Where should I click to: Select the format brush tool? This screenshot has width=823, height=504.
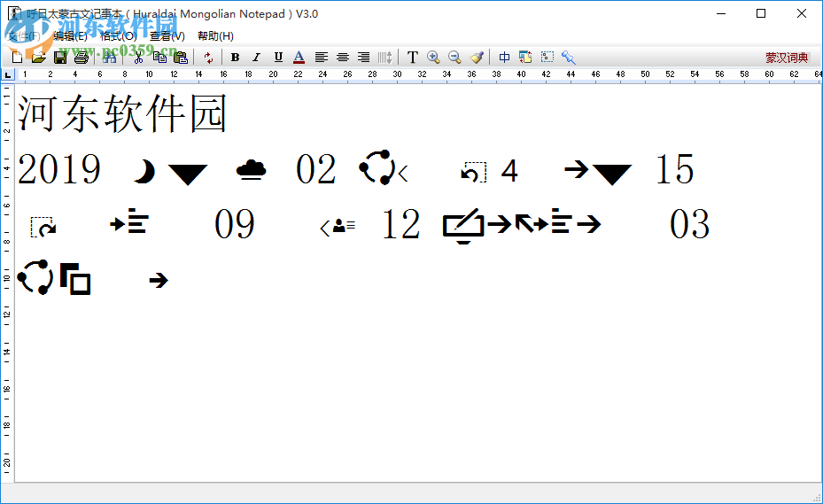pos(477,58)
